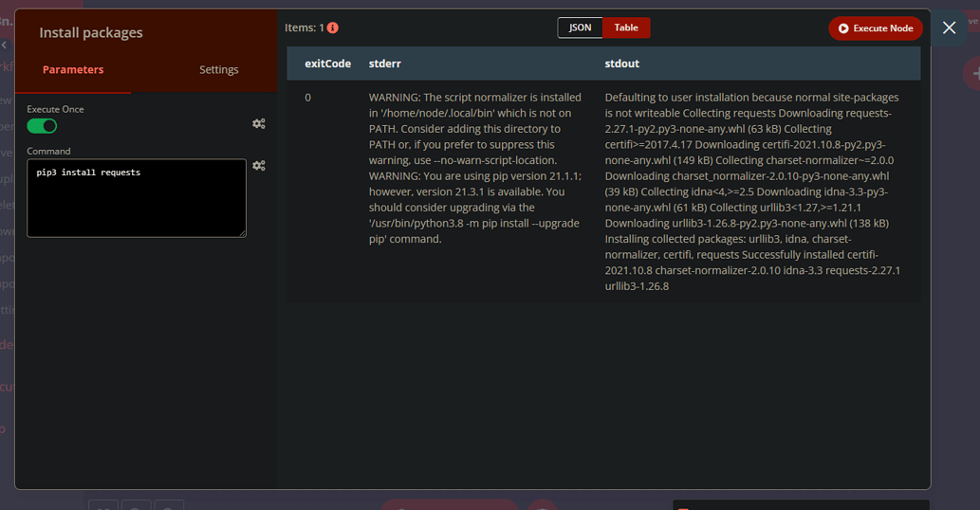Click the Install packages node title
Viewport: 980px width, 510px height.
[91, 32]
